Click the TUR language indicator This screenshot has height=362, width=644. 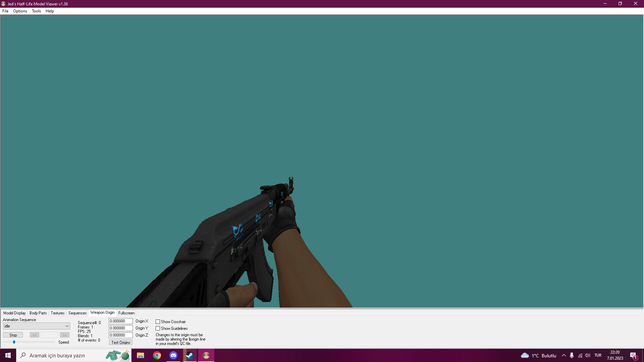598,356
